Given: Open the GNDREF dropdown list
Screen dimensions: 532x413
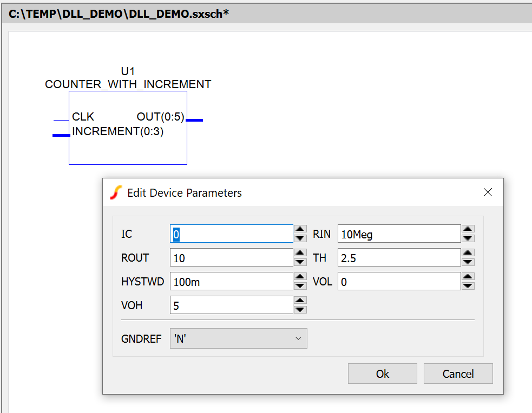Looking at the screenshot, I should click(x=238, y=338).
